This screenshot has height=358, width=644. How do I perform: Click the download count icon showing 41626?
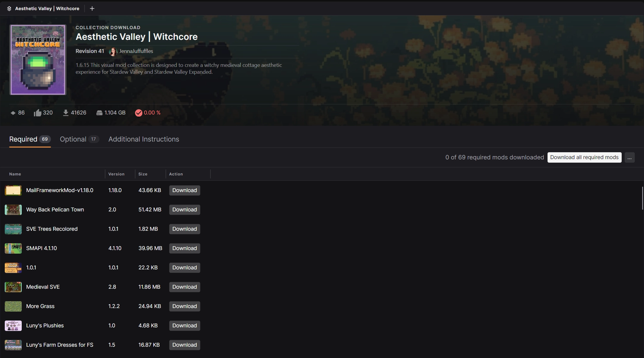pos(65,112)
